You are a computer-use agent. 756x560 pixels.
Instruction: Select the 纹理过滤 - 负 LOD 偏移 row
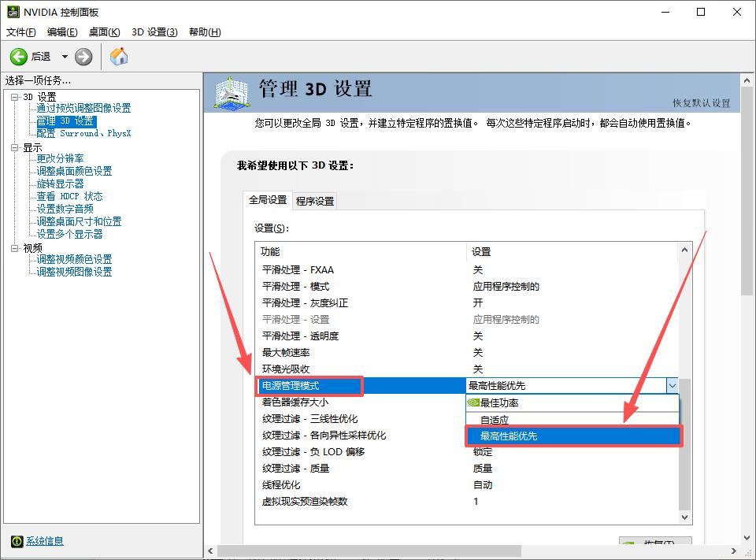(467, 452)
